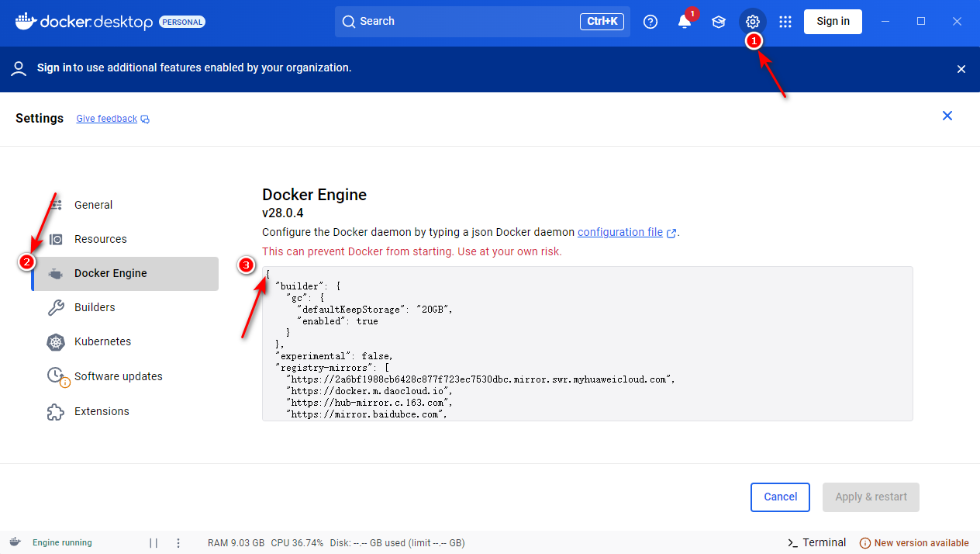The width and height of the screenshot is (980, 554).
Task: Click the v28.0.4 version text
Action: [282, 213]
